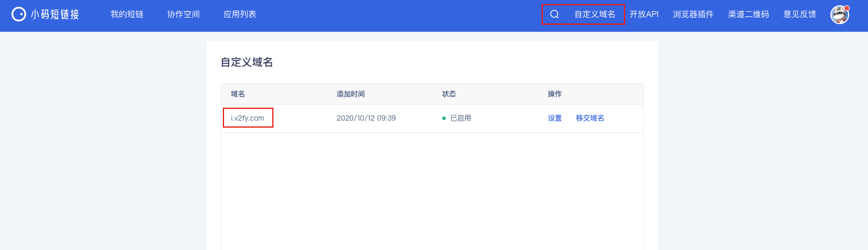Open the 开放API page
Viewport: 868px width, 250px height.
644,14
